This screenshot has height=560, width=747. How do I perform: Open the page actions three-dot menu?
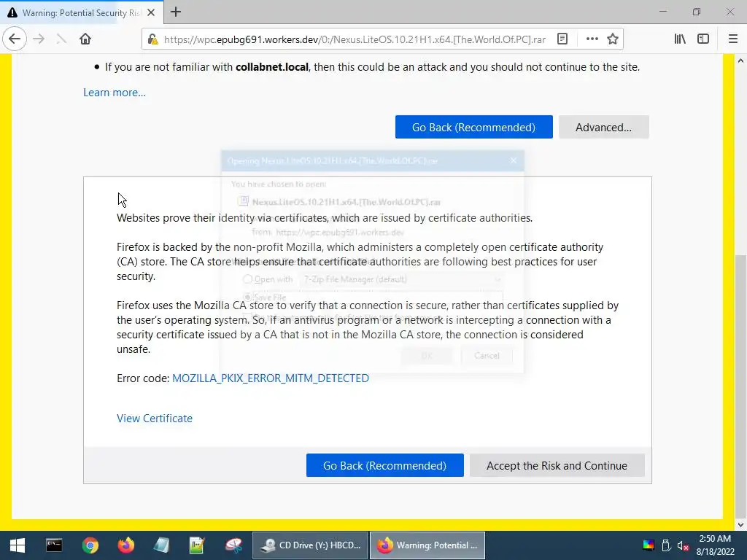click(592, 39)
